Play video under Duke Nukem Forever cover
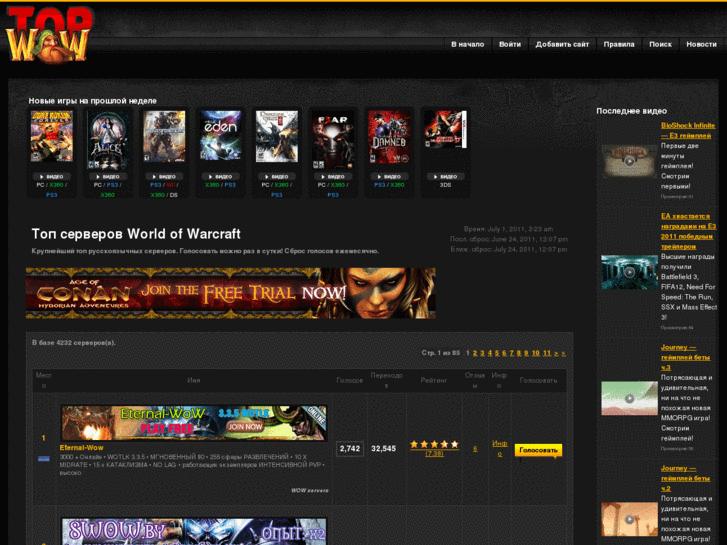 (51, 176)
